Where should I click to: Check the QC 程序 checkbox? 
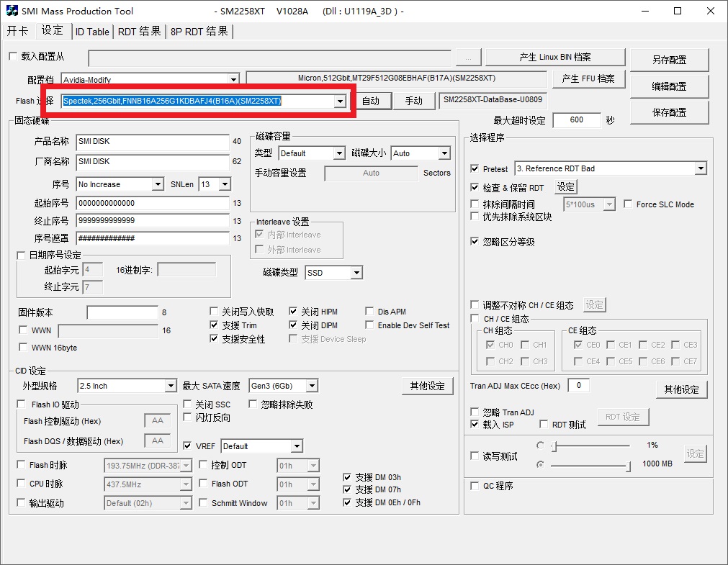pos(475,486)
